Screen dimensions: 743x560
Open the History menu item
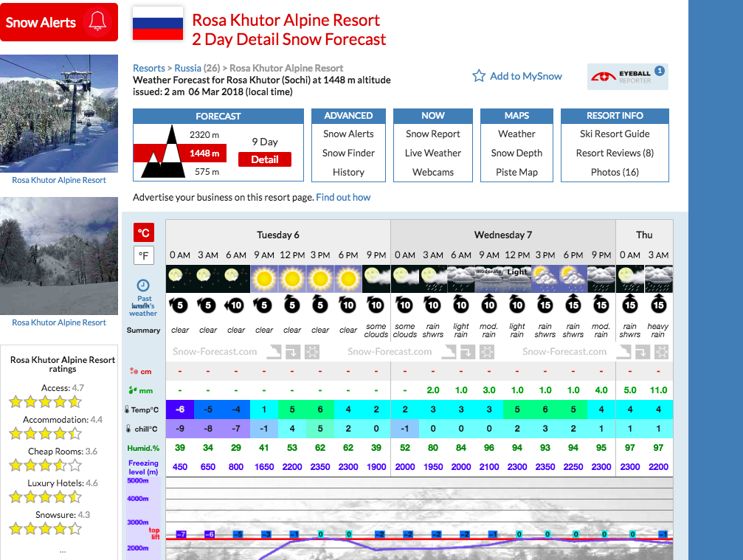[x=348, y=173]
